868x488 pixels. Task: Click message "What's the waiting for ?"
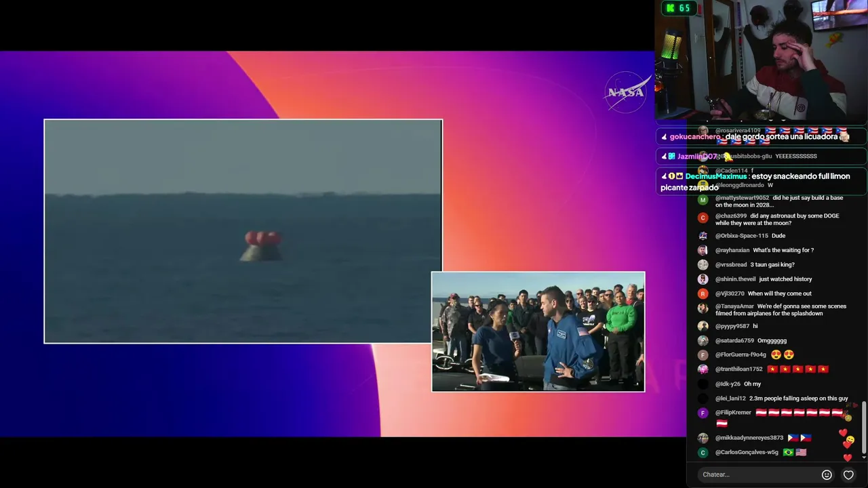pyautogui.click(x=783, y=250)
